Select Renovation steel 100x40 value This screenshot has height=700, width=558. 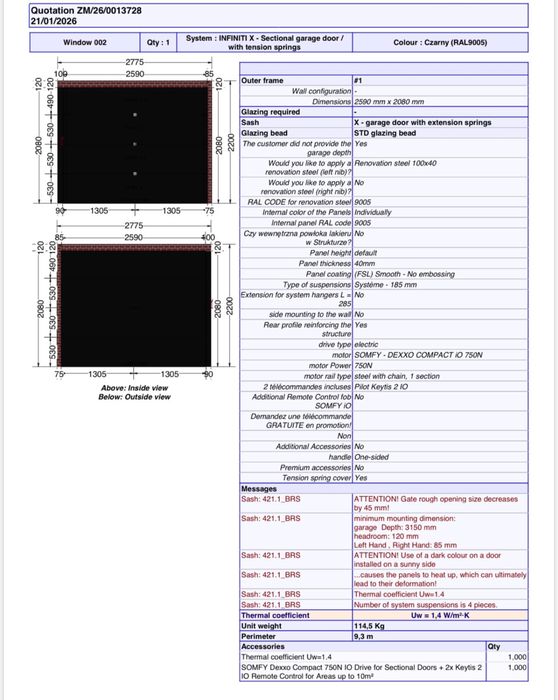click(x=396, y=163)
